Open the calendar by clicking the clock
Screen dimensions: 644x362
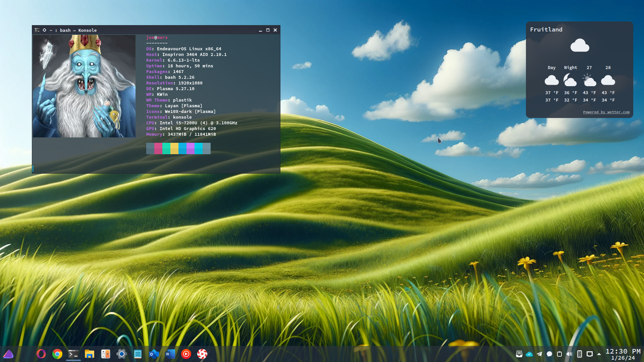tap(623, 354)
